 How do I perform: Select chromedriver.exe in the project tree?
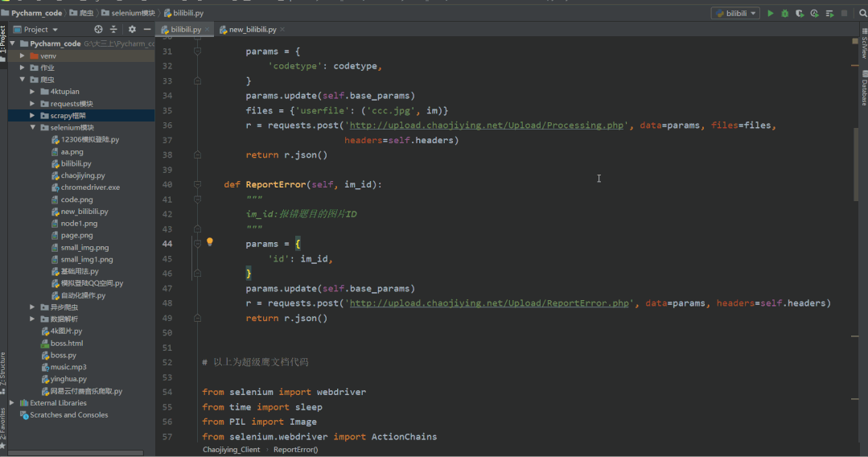[90, 187]
